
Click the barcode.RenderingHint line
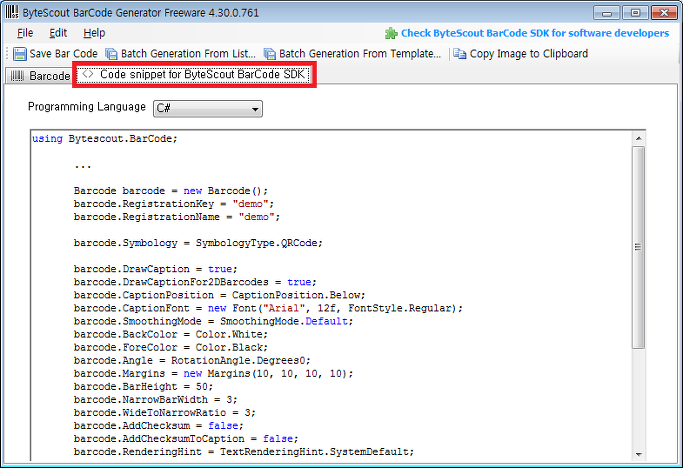tap(244, 452)
